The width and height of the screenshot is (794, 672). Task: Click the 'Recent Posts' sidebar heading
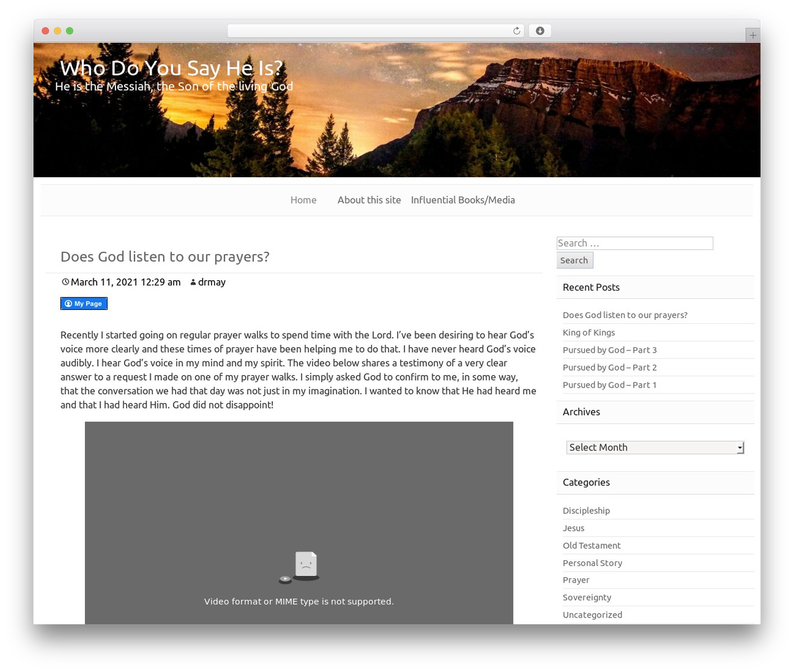pyautogui.click(x=591, y=287)
